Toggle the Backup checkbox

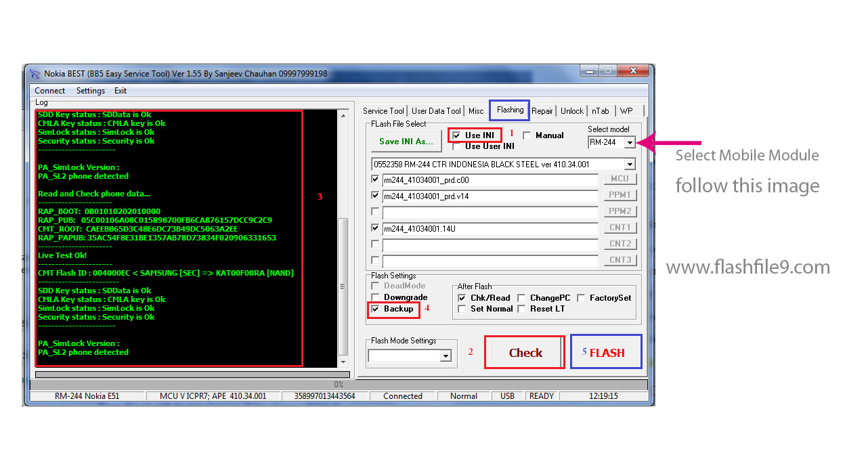point(375,309)
